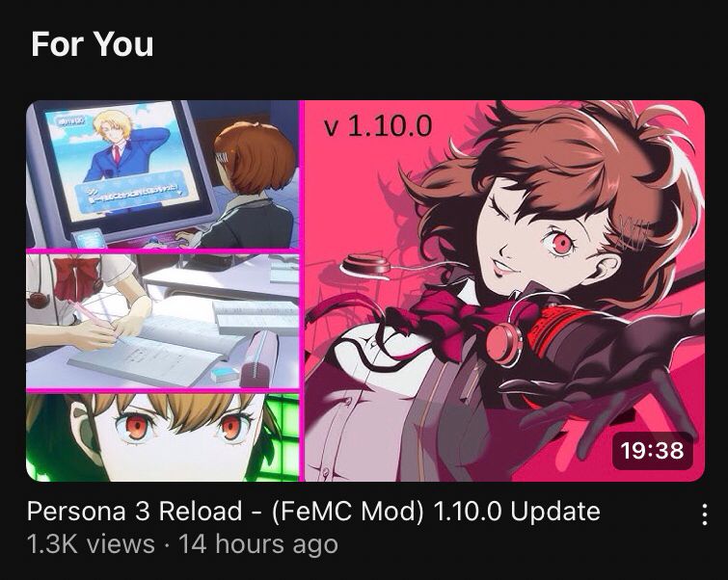Image resolution: width=728 pixels, height=580 pixels.
Task: Tap the notebook writing panel of thumbnail
Action: click(163, 321)
